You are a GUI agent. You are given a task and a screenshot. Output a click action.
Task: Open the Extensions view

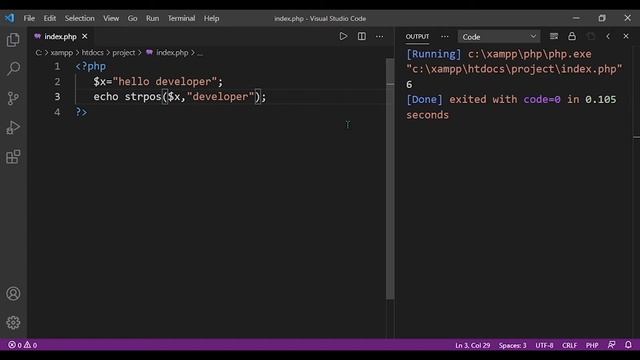(x=13, y=157)
